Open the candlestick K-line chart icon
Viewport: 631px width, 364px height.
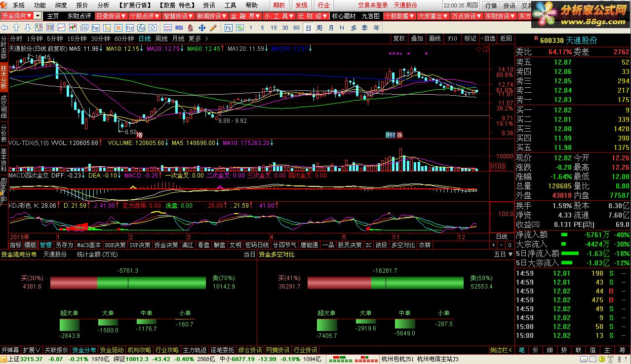tap(73, 28)
